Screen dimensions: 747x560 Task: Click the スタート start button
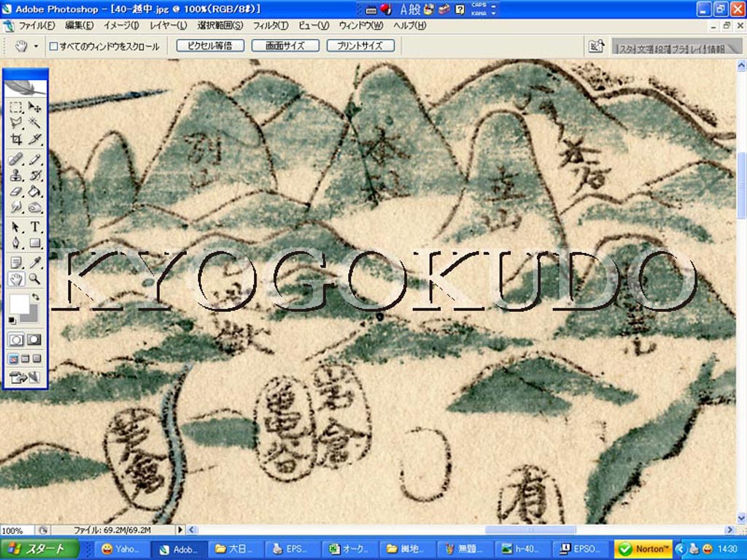click(x=39, y=549)
